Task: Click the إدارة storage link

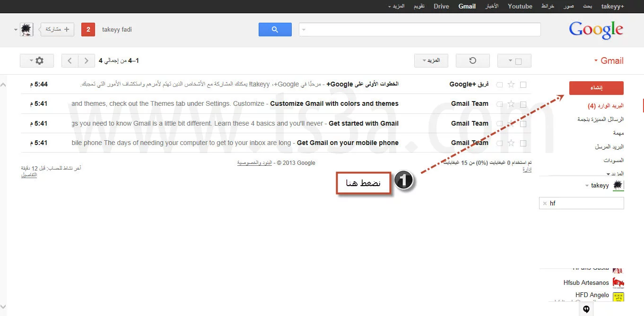Action: click(527, 169)
